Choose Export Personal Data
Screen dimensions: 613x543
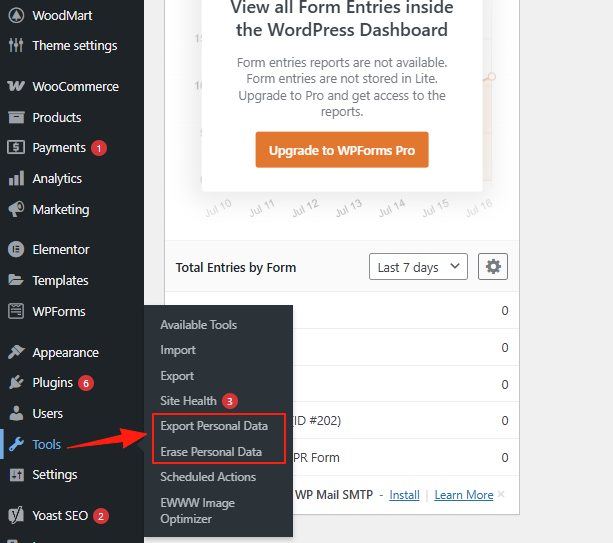[x=214, y=426]
